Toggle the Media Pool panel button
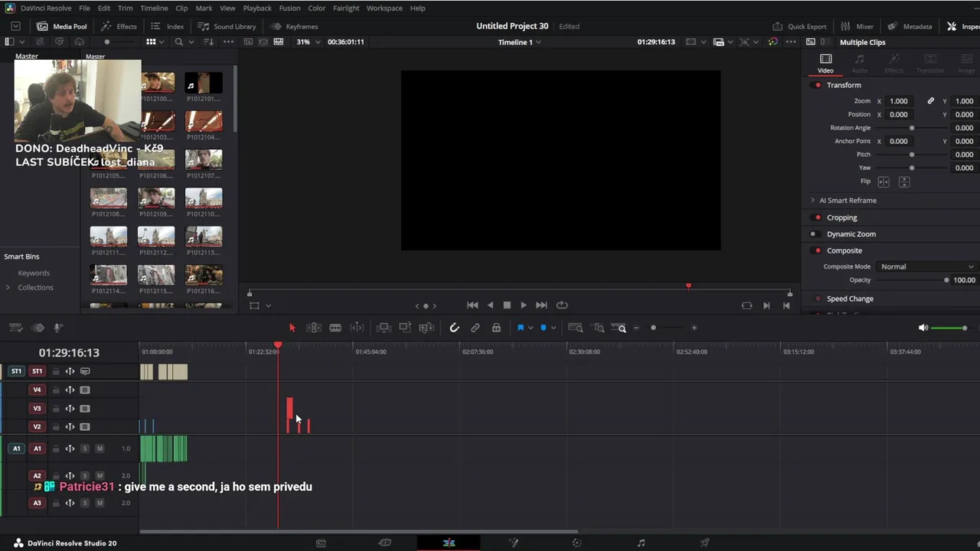The height and width of the screenshot is (551, 980). point(62,26)
